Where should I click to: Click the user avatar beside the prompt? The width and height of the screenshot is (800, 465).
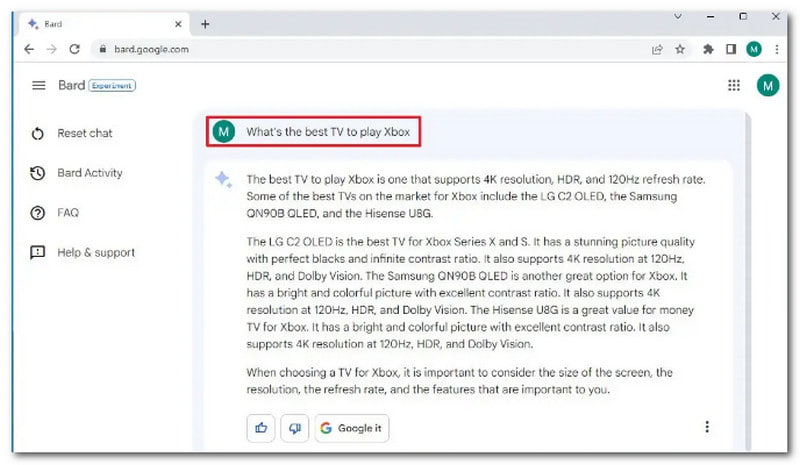(223, 132)
